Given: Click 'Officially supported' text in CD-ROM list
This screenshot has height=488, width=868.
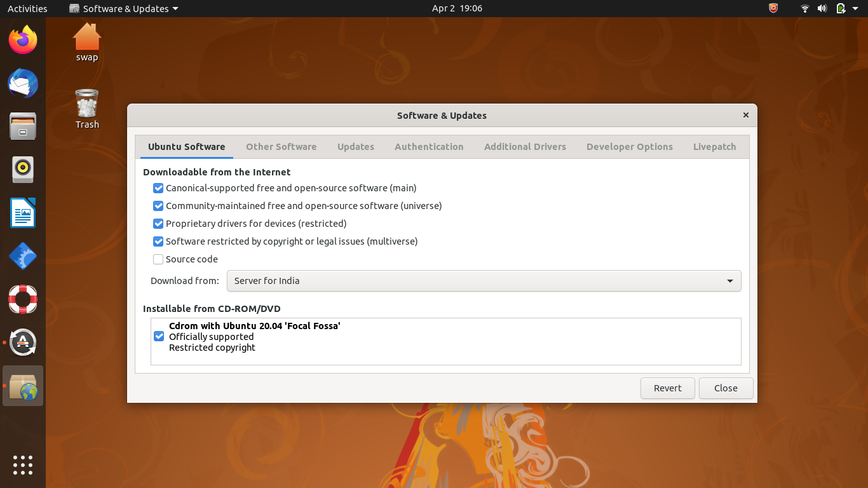Looking at the screenshot, I should coord(212,337).
